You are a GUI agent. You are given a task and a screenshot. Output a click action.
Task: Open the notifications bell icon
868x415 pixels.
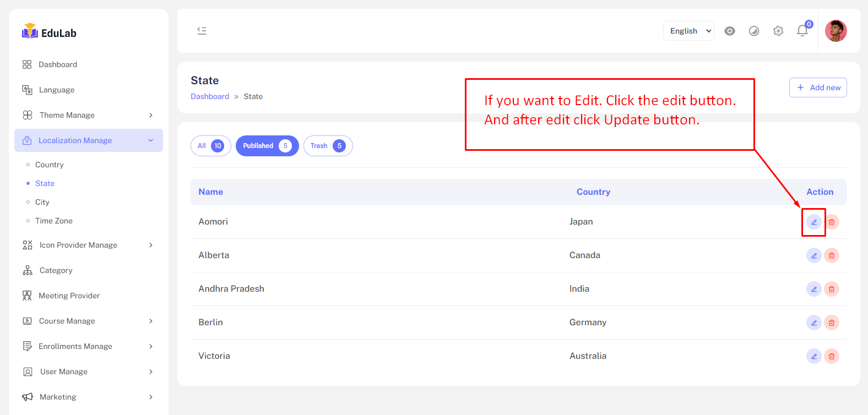tap(802, 31)
